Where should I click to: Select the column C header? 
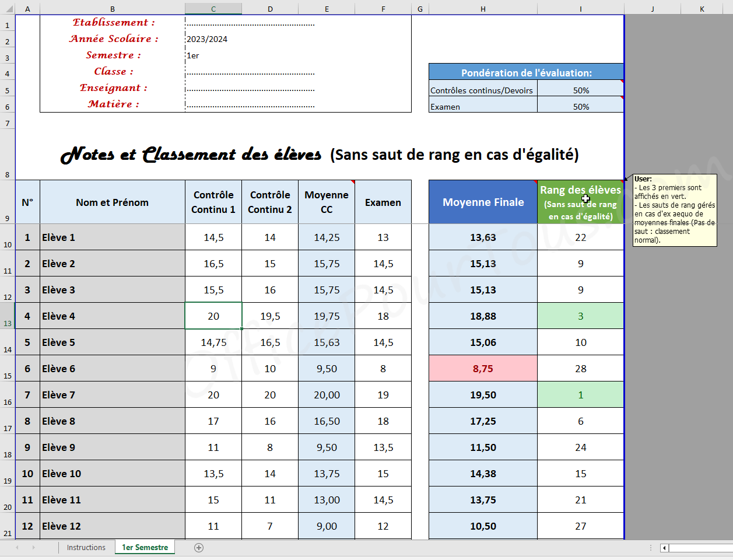pyautogui.click(x=213, y=9)
